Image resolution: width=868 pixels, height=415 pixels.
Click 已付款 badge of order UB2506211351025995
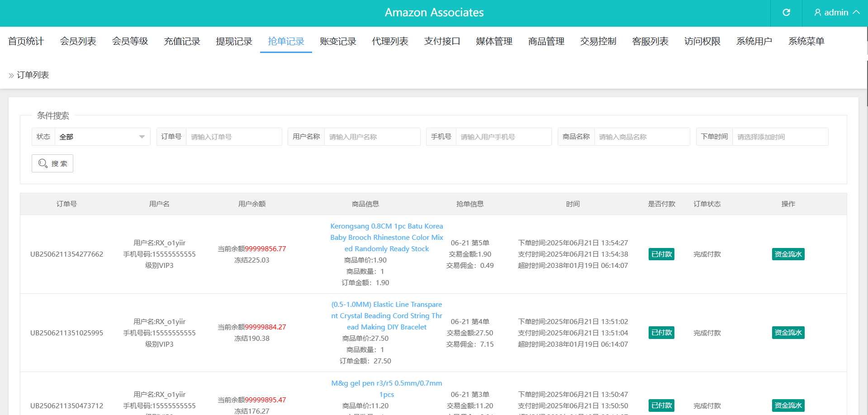(x=661, y=333)
